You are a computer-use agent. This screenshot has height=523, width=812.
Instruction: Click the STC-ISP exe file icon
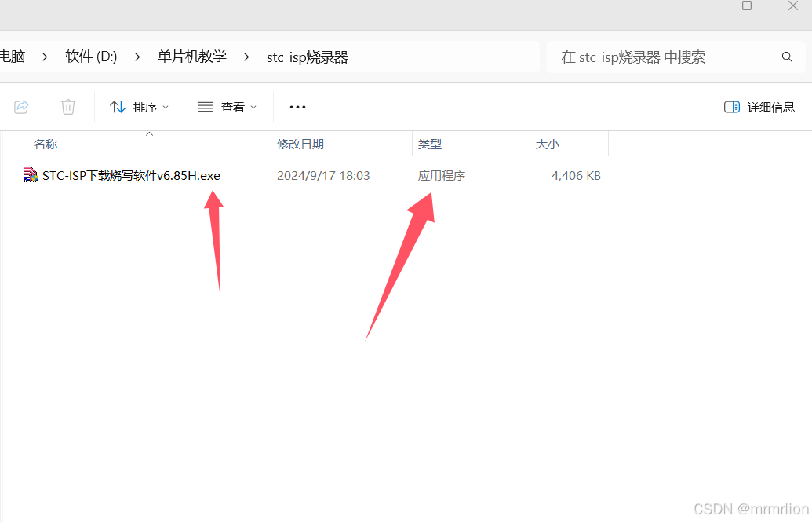(31, 175)
